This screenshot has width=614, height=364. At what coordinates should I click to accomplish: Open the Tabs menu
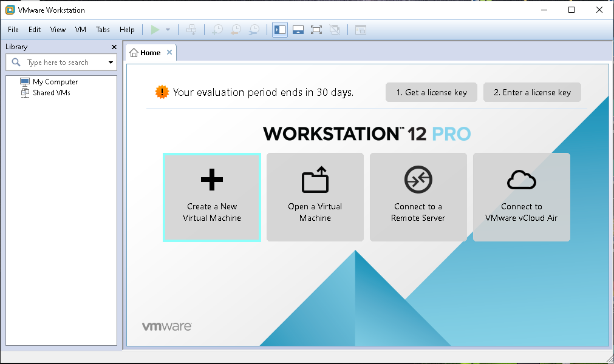coord(103,30)
